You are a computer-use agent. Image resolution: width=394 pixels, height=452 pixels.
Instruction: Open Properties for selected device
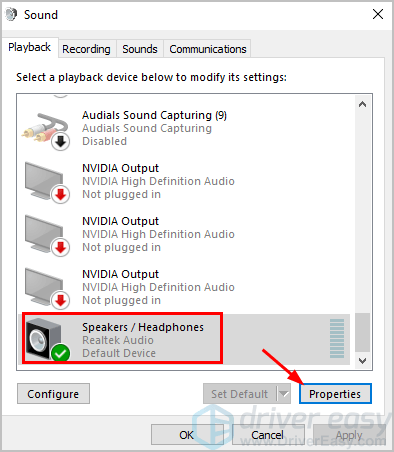point(335,394)
